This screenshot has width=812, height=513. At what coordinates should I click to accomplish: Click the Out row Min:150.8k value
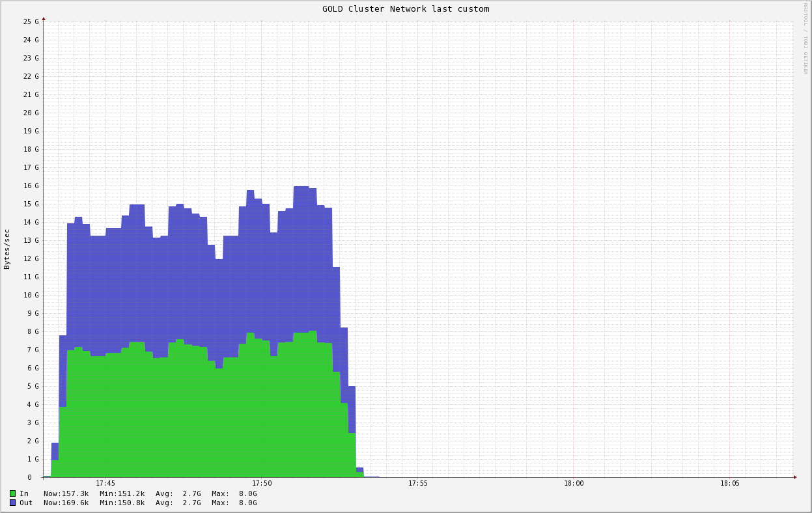coord(122,503)
